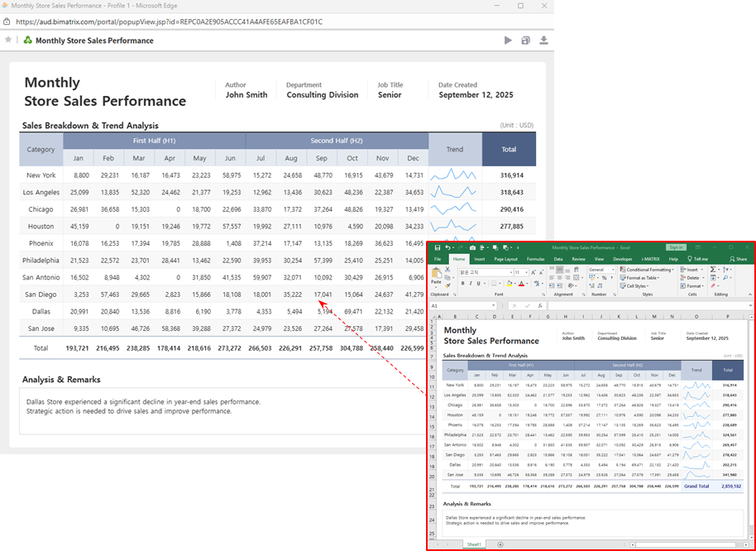Toggle Bold formatting in Excel
This screenshot has height=551, width=756.
[463, 283]
